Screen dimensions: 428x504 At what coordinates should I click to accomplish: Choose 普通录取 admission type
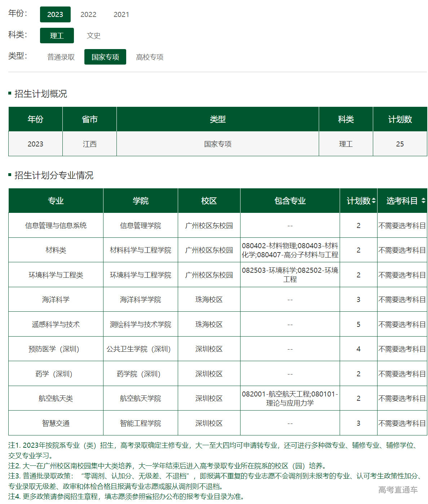pos(61,57)
